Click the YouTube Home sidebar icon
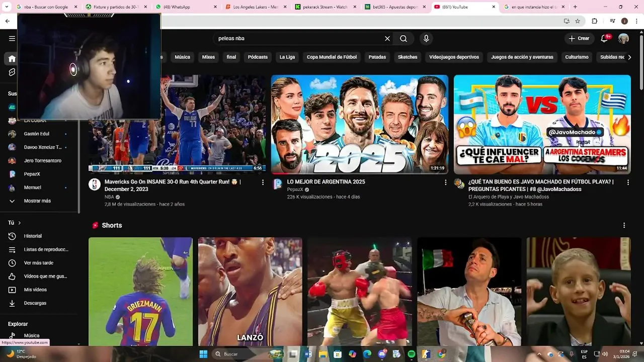The image size is (644, 362). [x=12, y=59]
